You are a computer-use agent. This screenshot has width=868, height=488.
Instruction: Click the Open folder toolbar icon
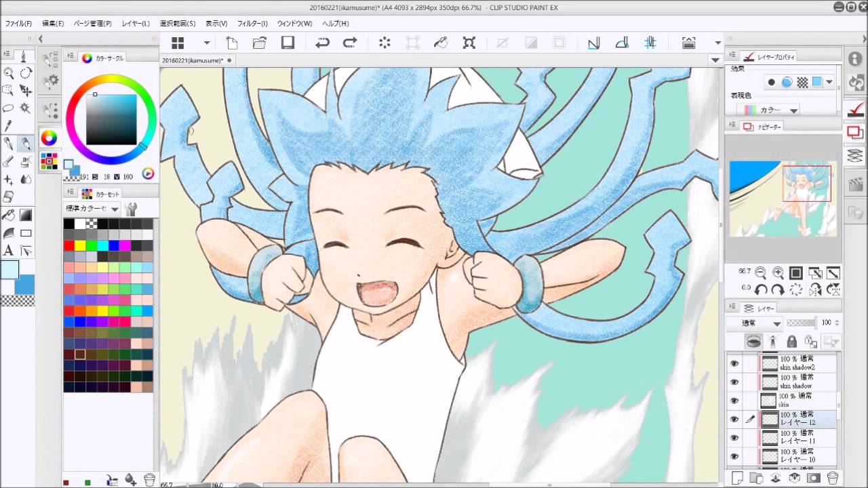tap(259, 43)
